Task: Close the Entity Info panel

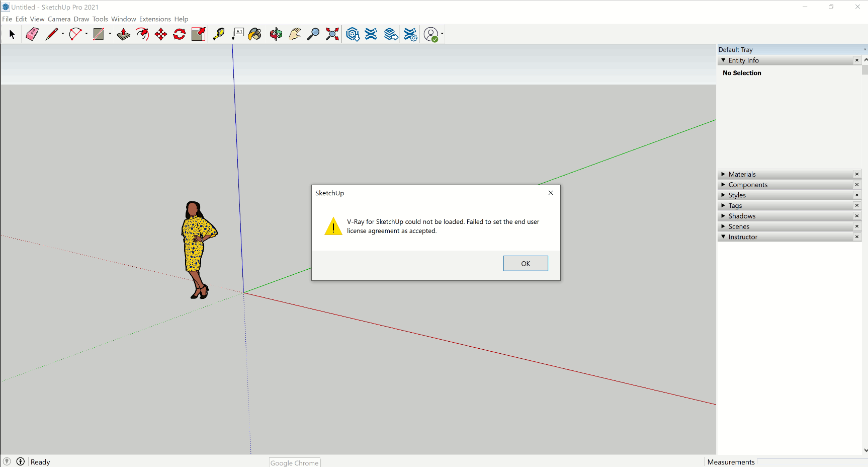Action: point(857,60)
